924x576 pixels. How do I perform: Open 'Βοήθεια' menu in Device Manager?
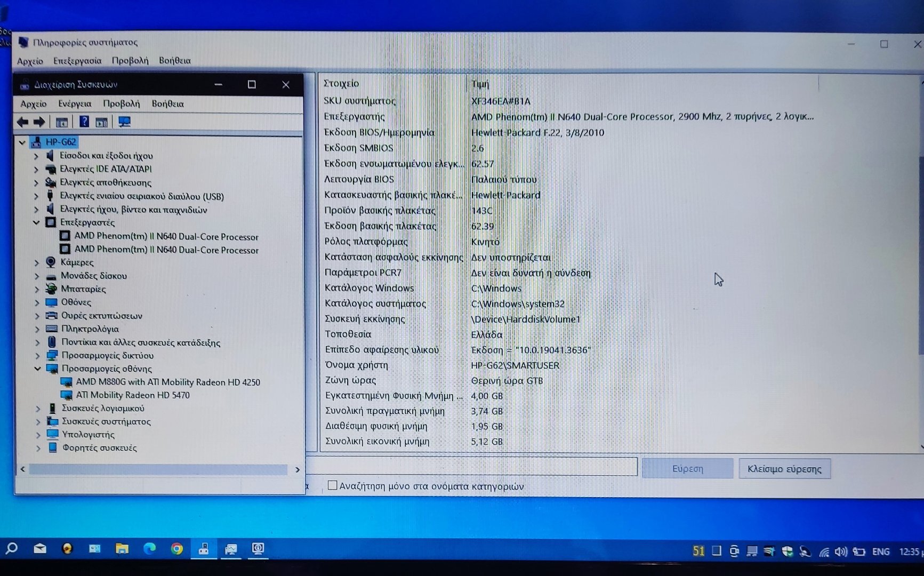[x=167, y=103]
